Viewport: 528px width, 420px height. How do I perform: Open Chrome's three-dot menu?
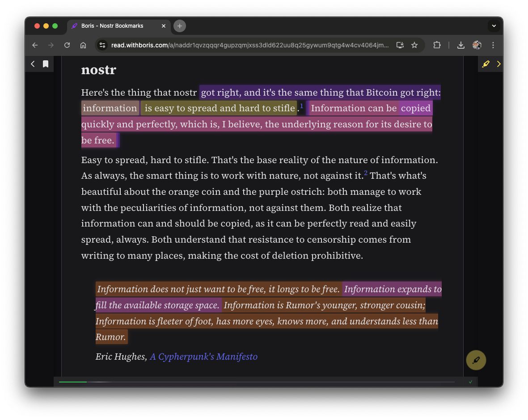(493, 45)
